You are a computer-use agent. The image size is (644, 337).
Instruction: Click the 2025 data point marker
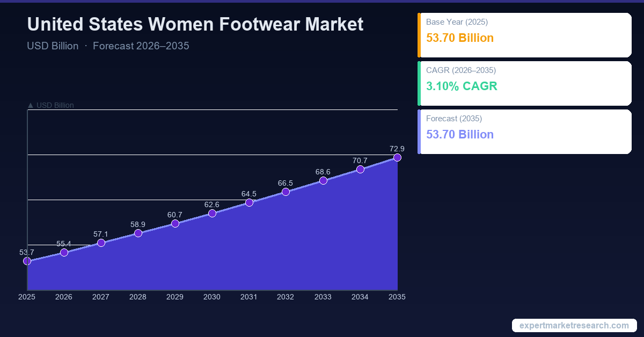click(x=27, y=261)
